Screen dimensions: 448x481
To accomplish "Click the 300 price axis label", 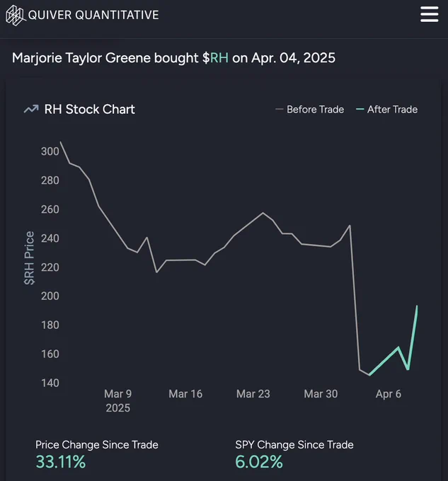I will [50, 151].
